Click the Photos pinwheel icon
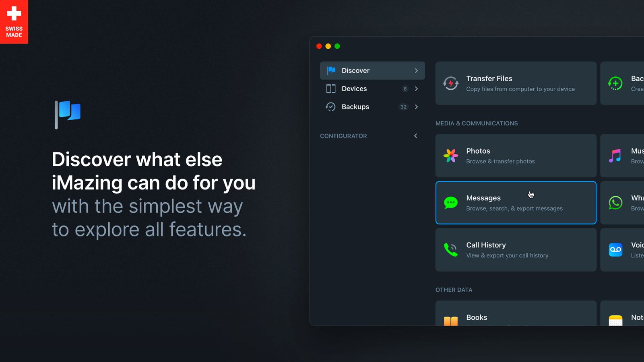Screen dimensions: 644x362 [x=451, y=156]
